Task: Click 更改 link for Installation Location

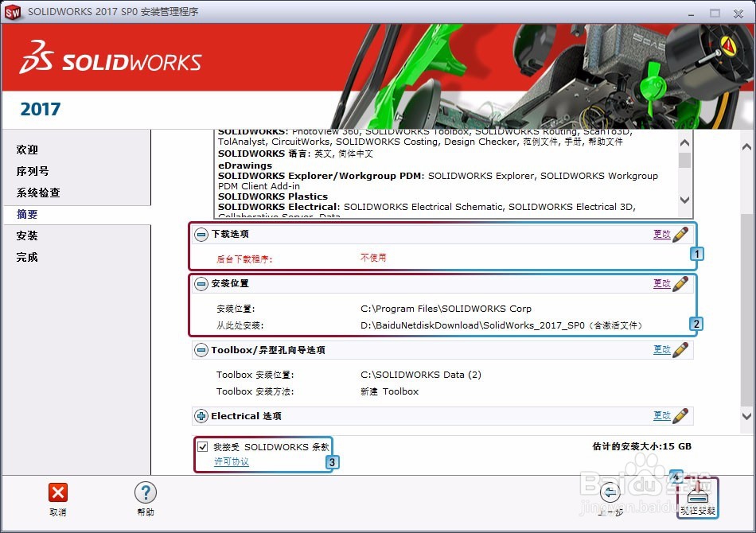Action: click(x=662, y=283)
